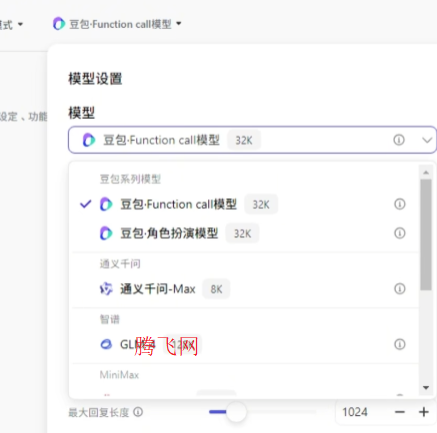
Task: Click the info icon inside the model combo box
Action: [x=399, y=140]
